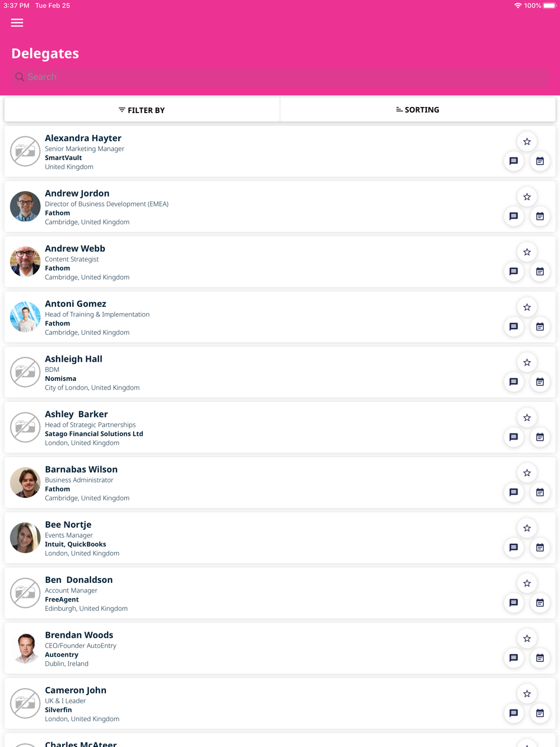The image size is (560, 747).
Task: Send a message to Andrew Webb
Action: pos(514,272)
